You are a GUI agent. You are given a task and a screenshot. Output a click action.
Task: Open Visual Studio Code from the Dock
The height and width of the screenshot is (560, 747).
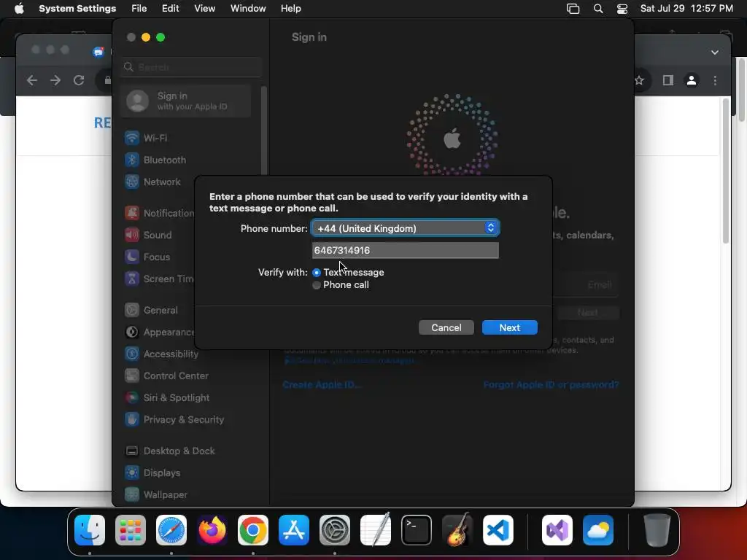(498, 530)
